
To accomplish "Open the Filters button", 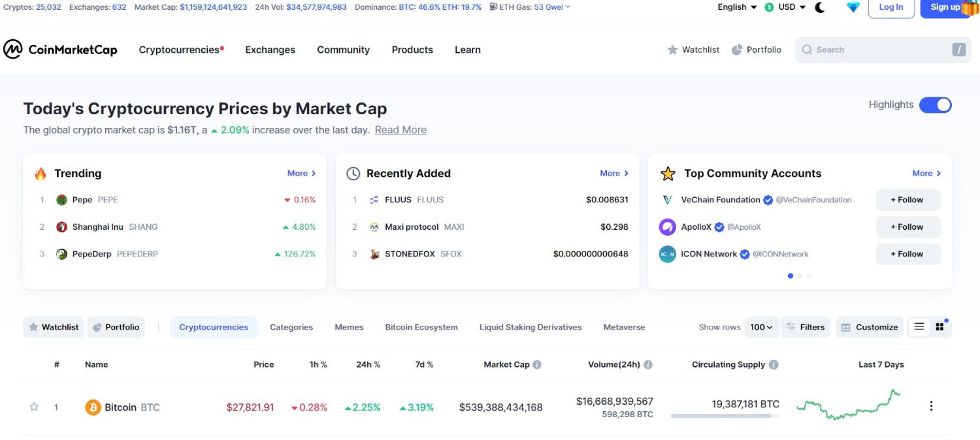I will (806, 327).
